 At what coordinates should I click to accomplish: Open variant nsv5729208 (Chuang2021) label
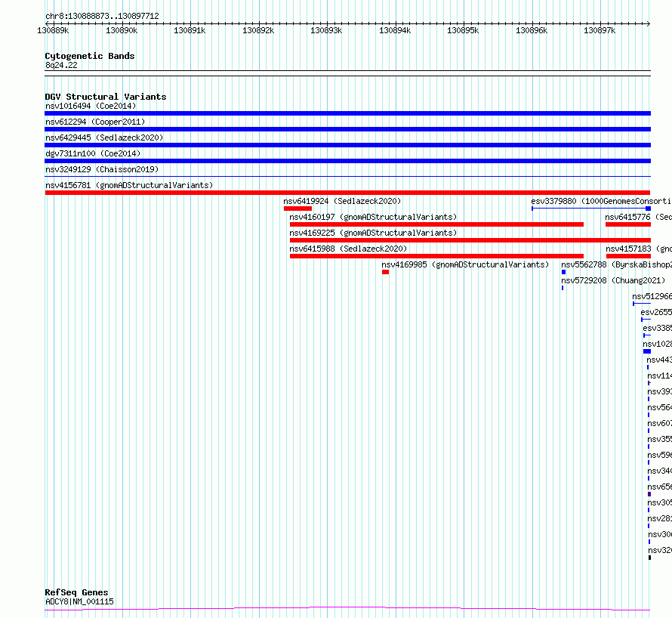point(613,280)
